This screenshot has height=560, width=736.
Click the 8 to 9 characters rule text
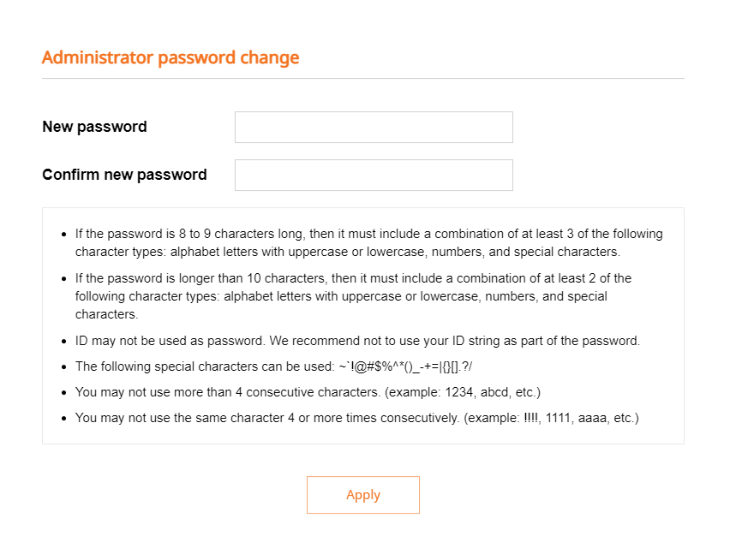pyautogui.click(x=369, y=242)
